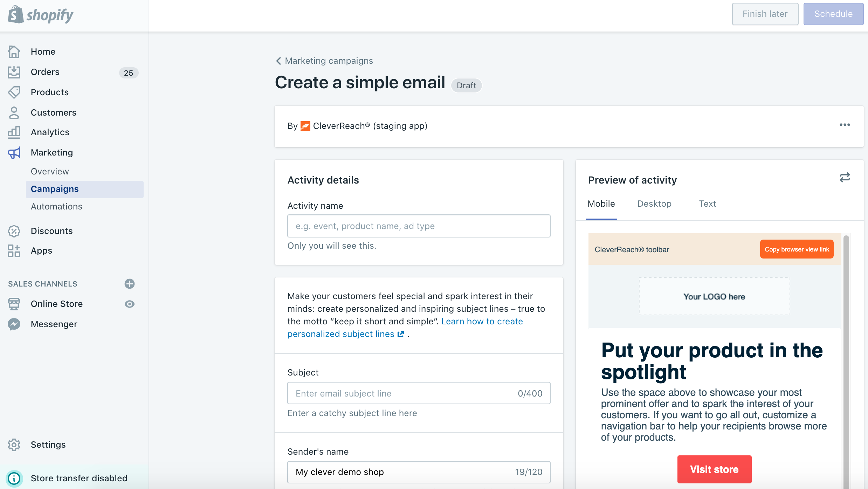Open Orders via inbox icon

(14, 72)
